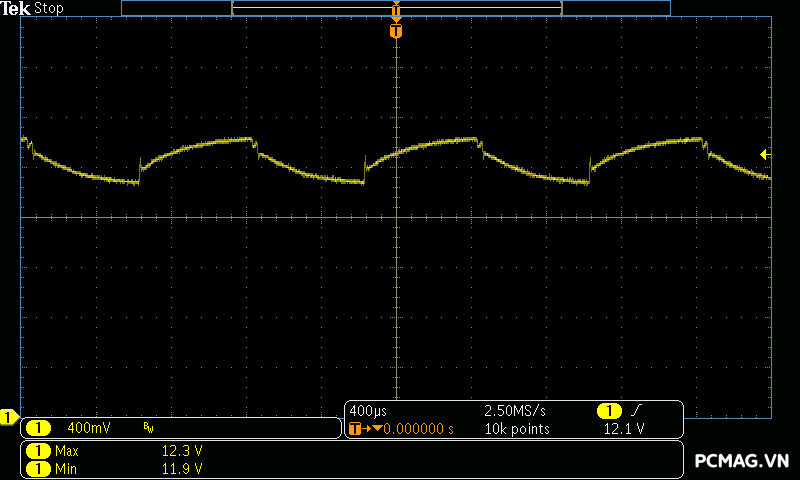
Task: Click the 400mV vertical scale readout
Action: [88, 428]
